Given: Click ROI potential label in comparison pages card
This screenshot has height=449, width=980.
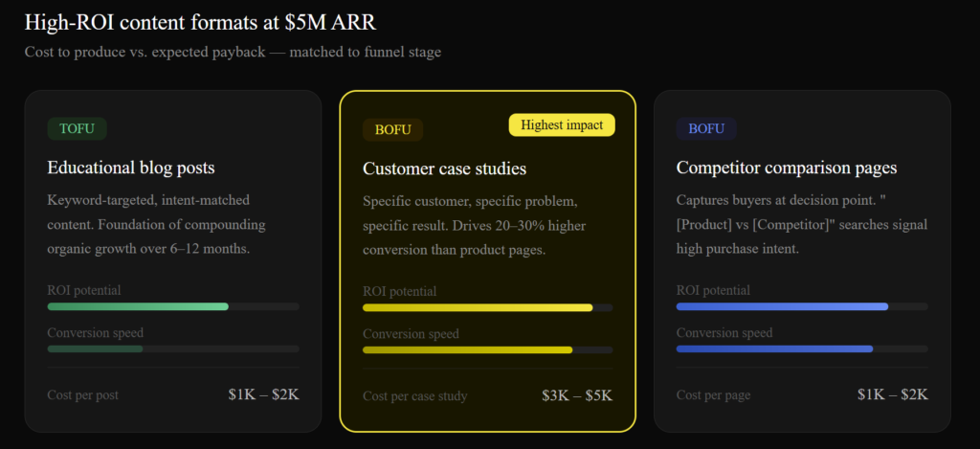Looking at the screenshot, I should (x=713, y=290).
